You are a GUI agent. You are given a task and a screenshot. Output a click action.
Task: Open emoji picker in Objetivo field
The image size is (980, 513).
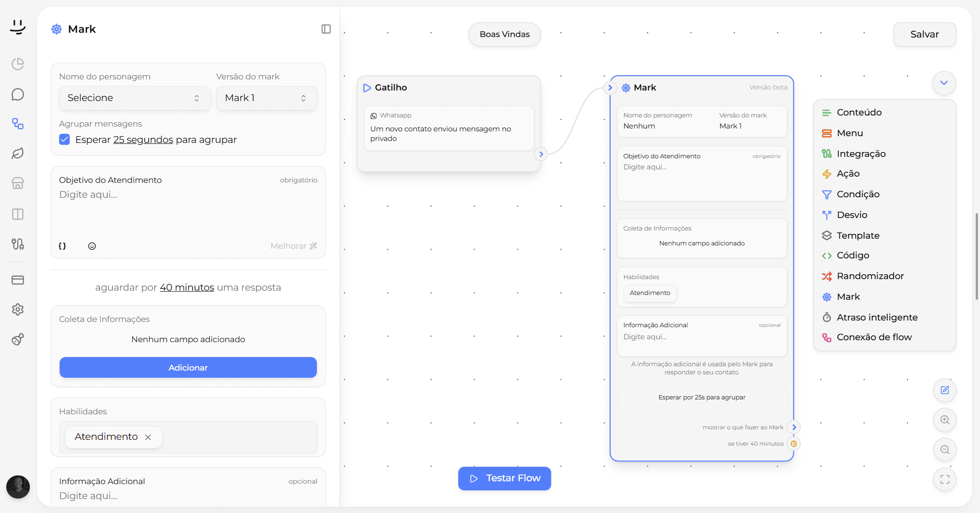click(92, 246)
